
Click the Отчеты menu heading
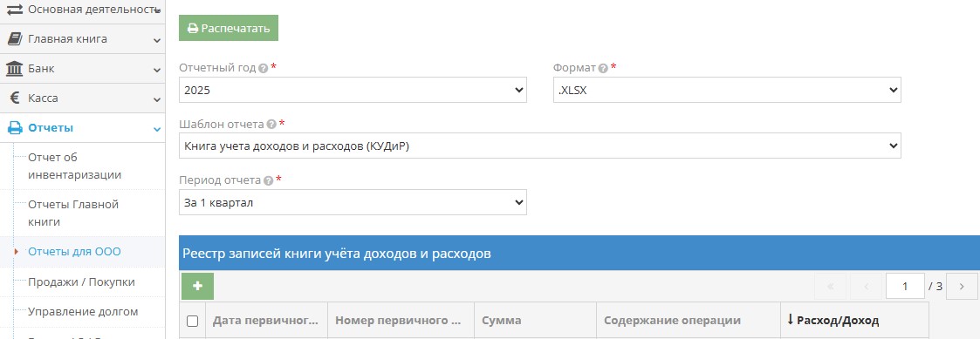coord(51,128)
